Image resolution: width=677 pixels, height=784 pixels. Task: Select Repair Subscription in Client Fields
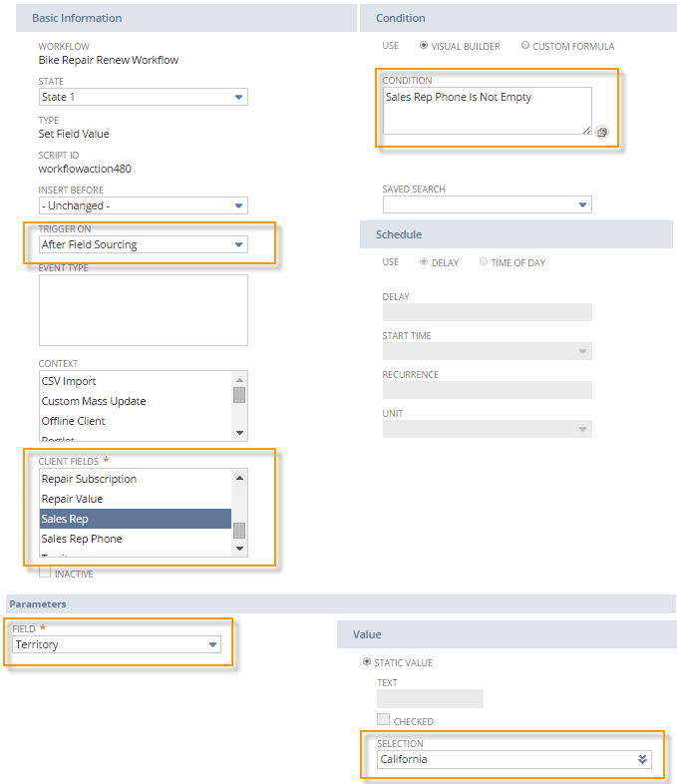136,479
